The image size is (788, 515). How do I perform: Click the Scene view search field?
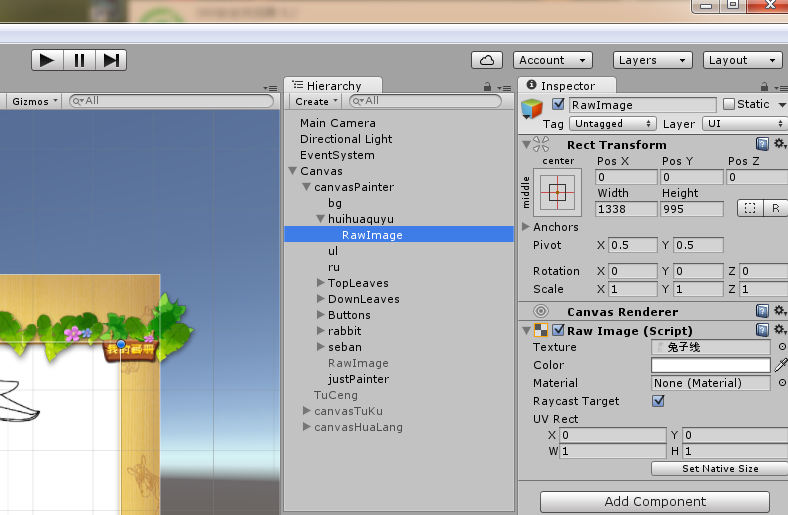click(x=171, y=101)
